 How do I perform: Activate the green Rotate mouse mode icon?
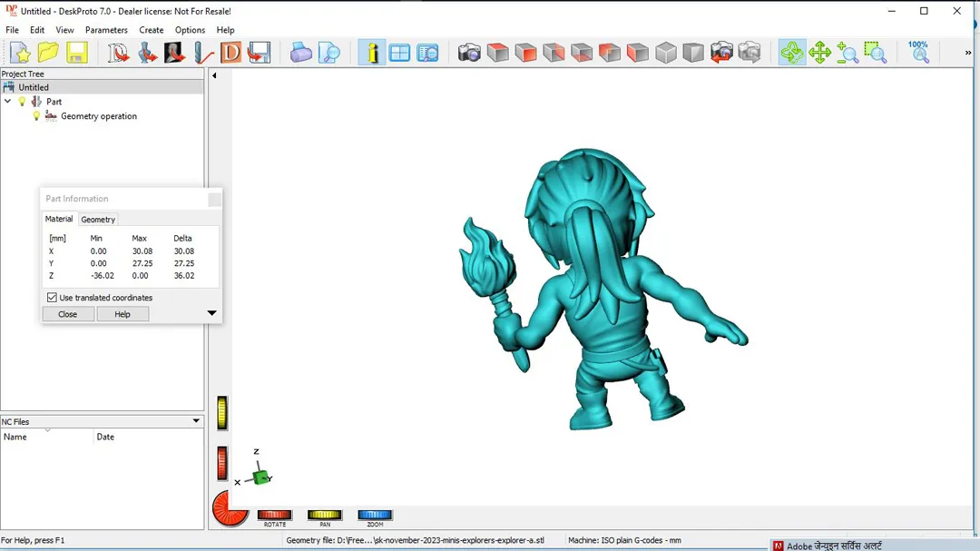792,53
